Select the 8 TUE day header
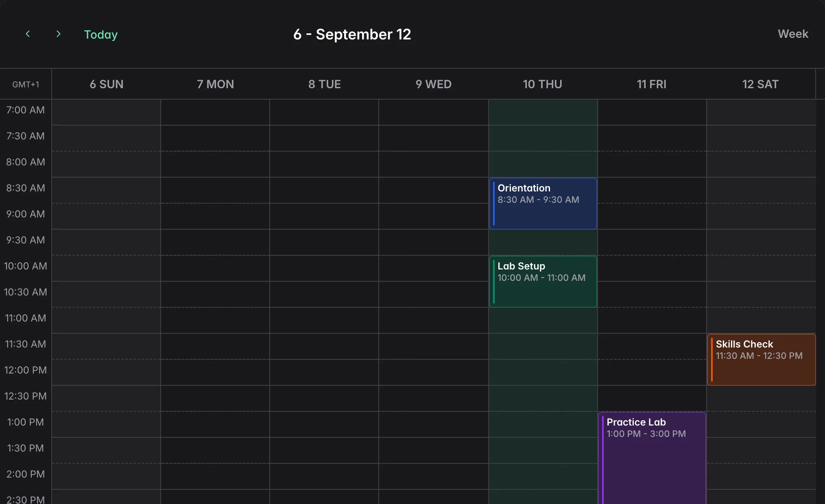Screen dimensions: 825x504 pos(325,84)
